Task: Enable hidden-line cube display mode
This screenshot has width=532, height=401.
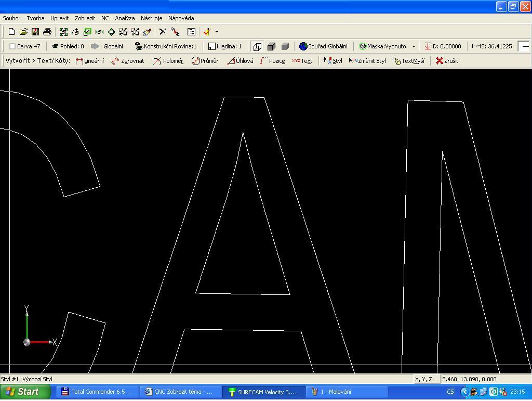Action: 271,46
